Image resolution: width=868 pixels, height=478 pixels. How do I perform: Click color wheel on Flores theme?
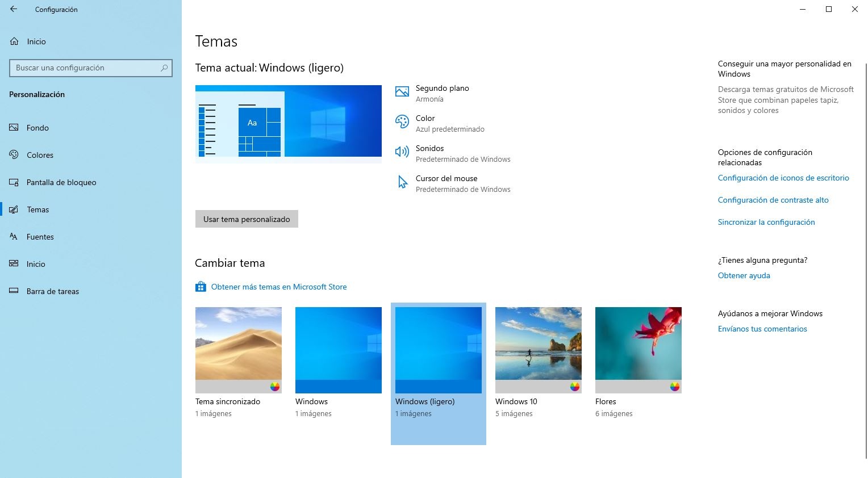click(x=675, y=387)
